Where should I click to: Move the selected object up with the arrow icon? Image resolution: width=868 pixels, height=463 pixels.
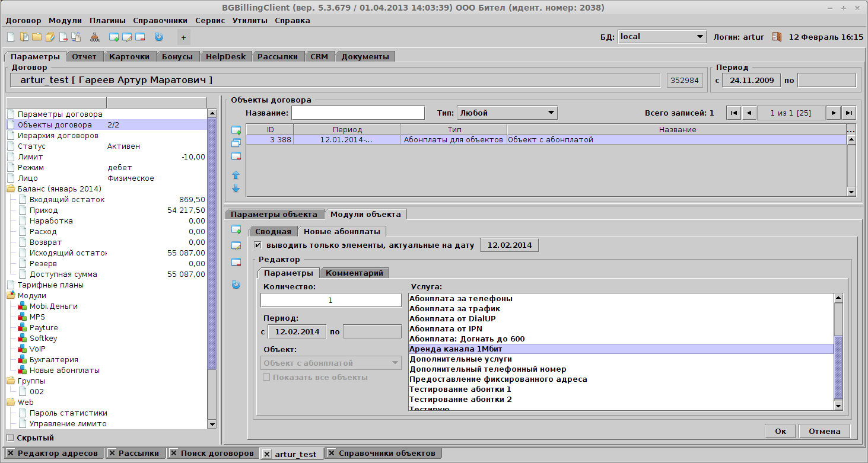236,175
